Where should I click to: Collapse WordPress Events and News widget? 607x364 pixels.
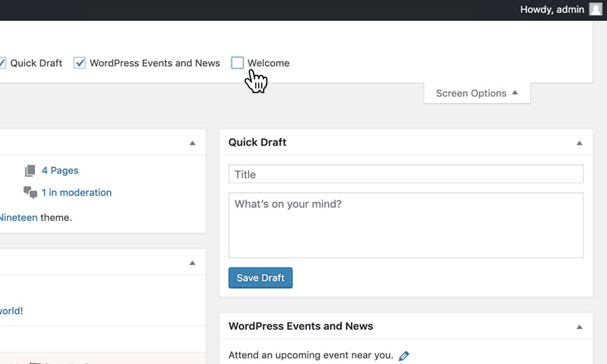tap(579, 327)
